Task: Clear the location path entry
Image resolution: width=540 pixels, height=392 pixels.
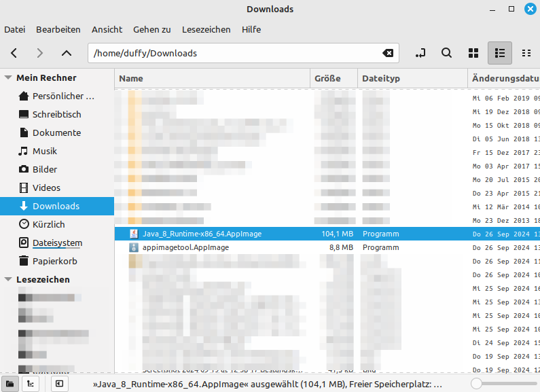Action: (387, 53)
